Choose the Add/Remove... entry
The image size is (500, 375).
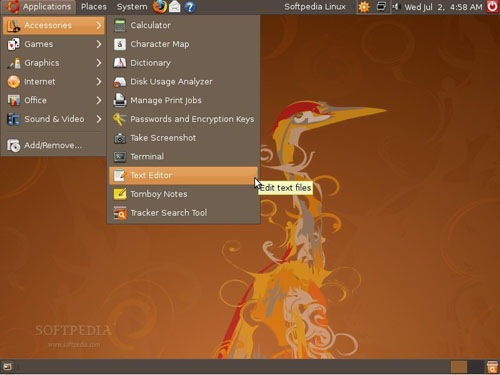tap(53, 145)
